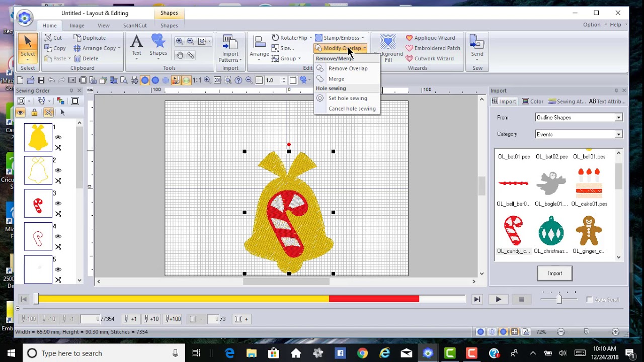644x362 pixels.
Task: Click the zoom slider in status bar
Action: click(x=586, y=332)
